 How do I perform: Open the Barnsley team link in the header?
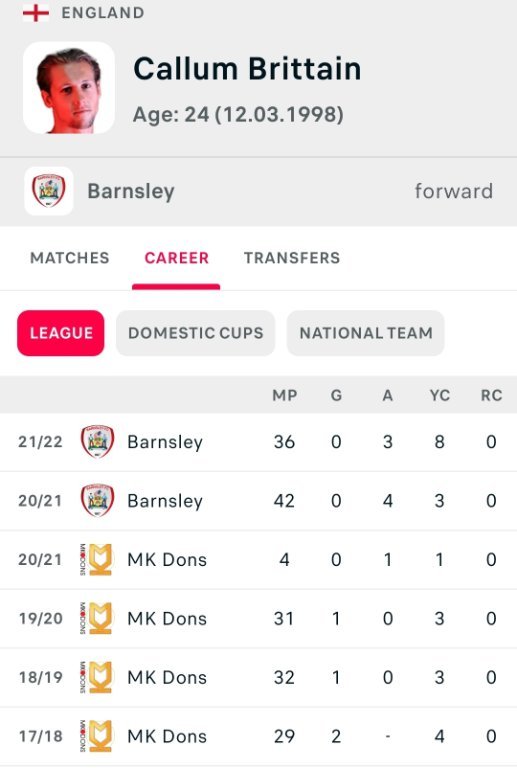click(x=131, y=191)
